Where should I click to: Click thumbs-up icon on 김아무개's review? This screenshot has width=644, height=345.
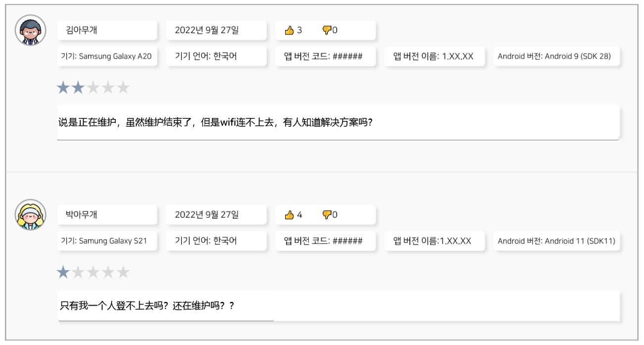[x=290, y=30]
